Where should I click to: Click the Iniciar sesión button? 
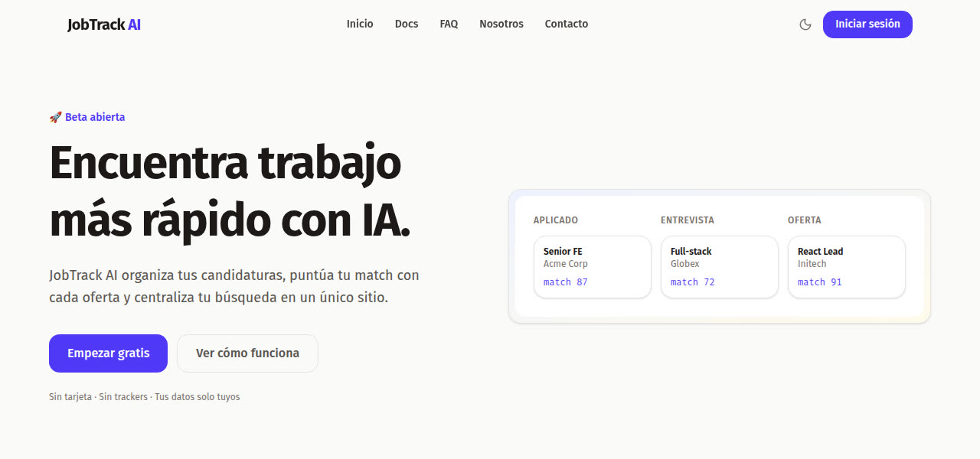867,24
